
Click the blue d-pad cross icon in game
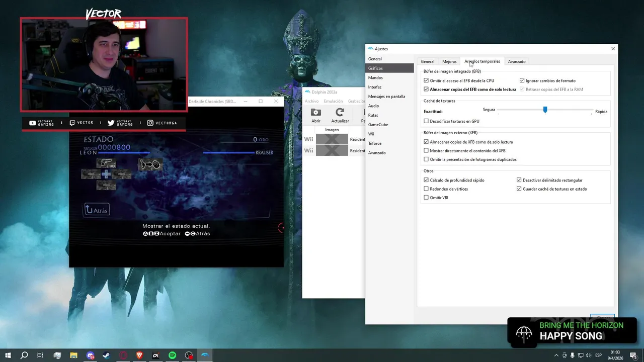[106, 174]
